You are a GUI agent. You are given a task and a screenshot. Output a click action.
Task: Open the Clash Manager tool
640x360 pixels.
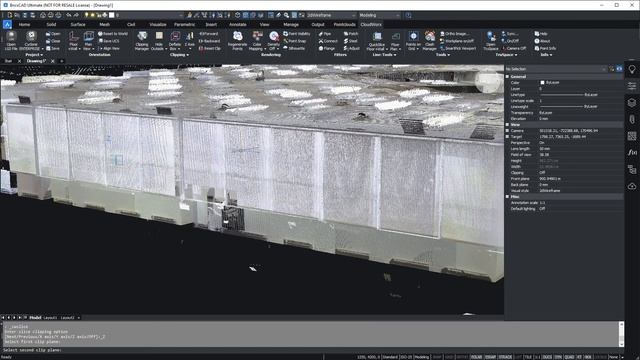(x=429, y=41)
